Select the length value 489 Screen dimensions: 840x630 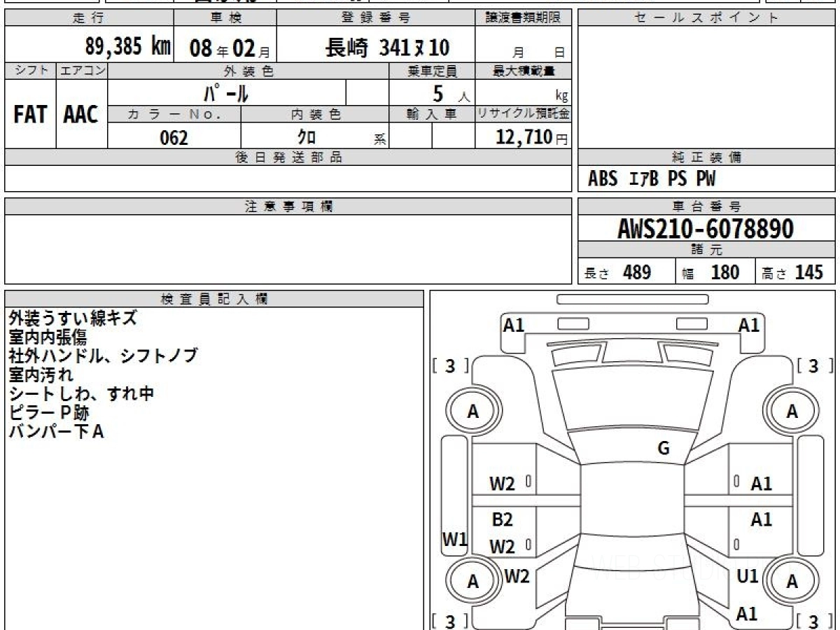pyautogui.click(x=637, y=272)
